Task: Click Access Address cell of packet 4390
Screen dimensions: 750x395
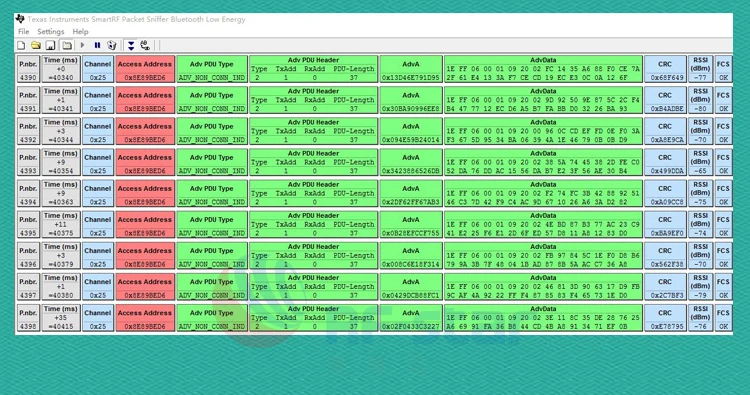Action: pos(145,69)
